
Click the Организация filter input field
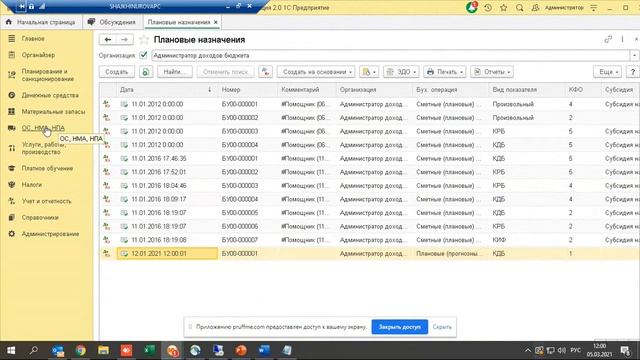point(391,55)
